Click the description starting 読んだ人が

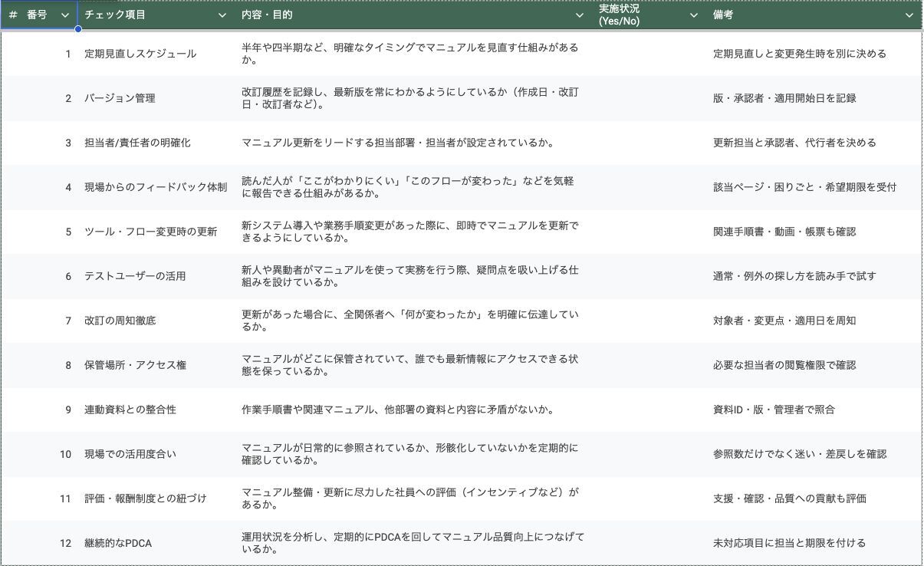click(408, 187)
